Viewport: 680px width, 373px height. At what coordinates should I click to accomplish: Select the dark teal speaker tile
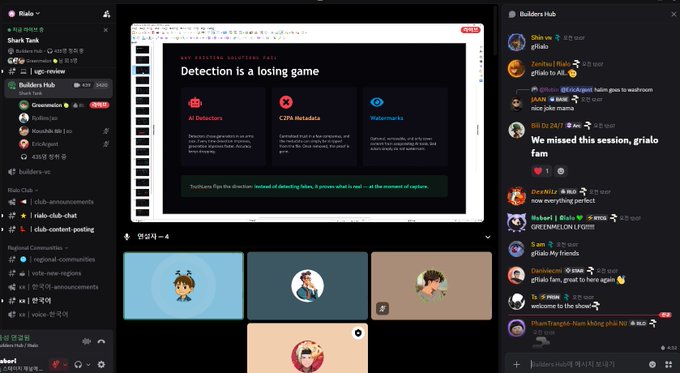[307, 286]
